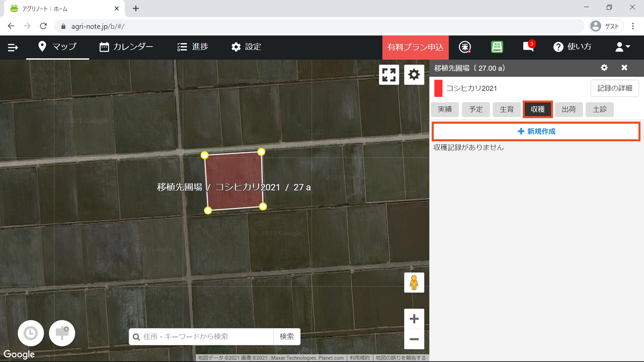Open the history clock icon on map

tap(31, 333)
